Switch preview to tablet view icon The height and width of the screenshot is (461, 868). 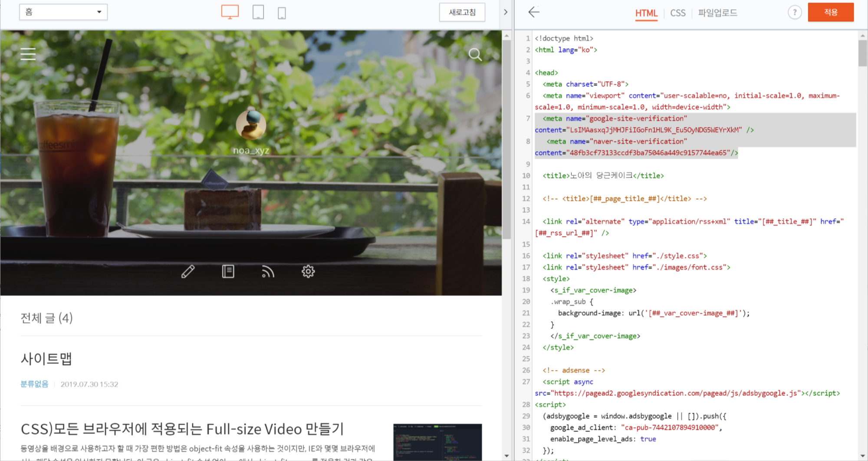tap(258, 12)
